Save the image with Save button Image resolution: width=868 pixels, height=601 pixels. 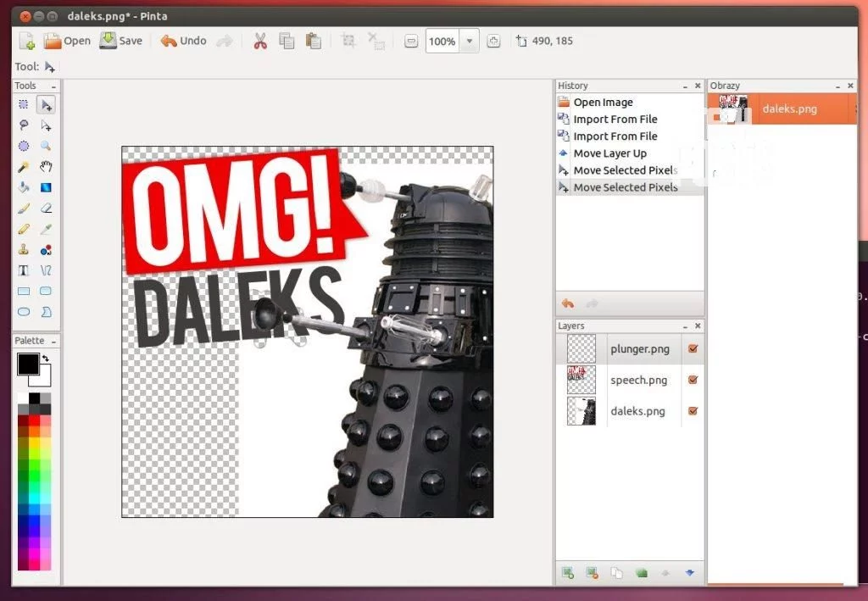click(120, 41)
